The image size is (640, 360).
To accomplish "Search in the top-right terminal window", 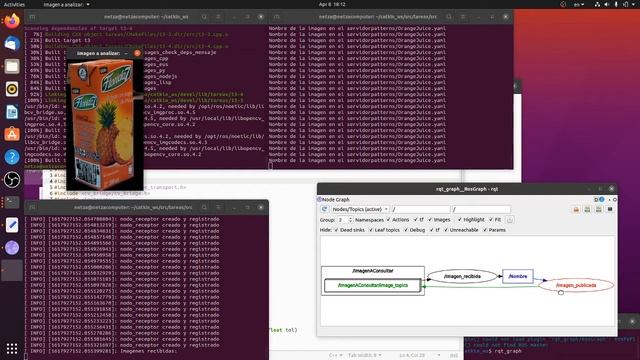I will [449, 17].
